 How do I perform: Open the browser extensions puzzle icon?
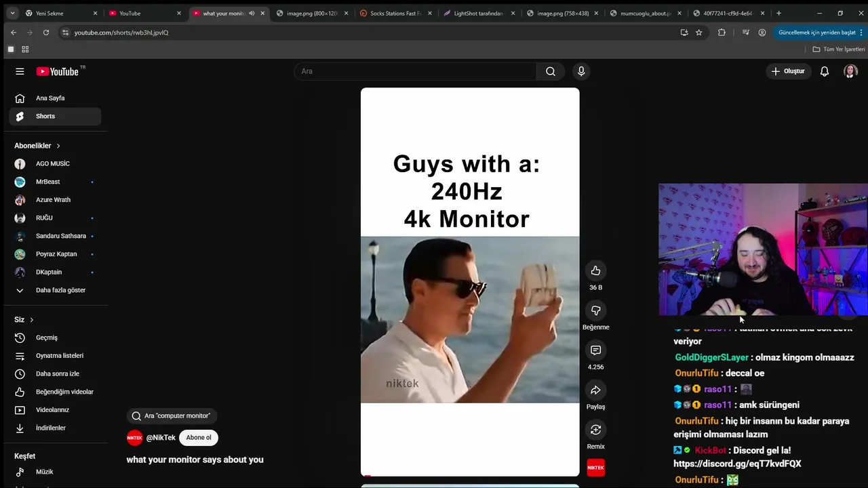pyautogui.click(x=722, y=33)
